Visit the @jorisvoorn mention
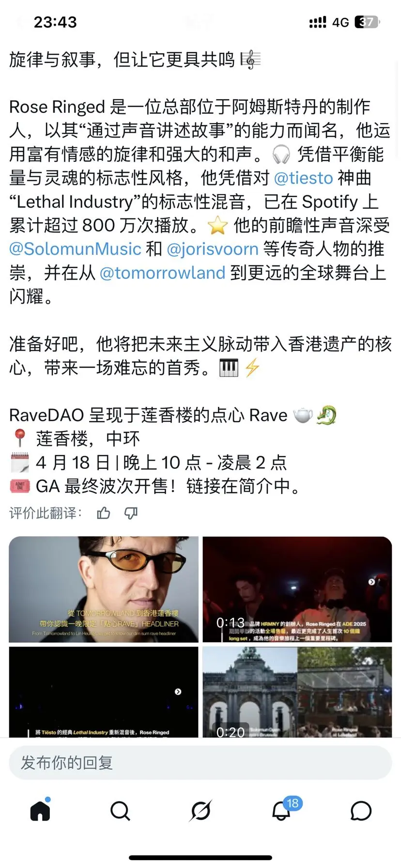The width and height of the screenshot is (401, 868). tap(213, 248)
